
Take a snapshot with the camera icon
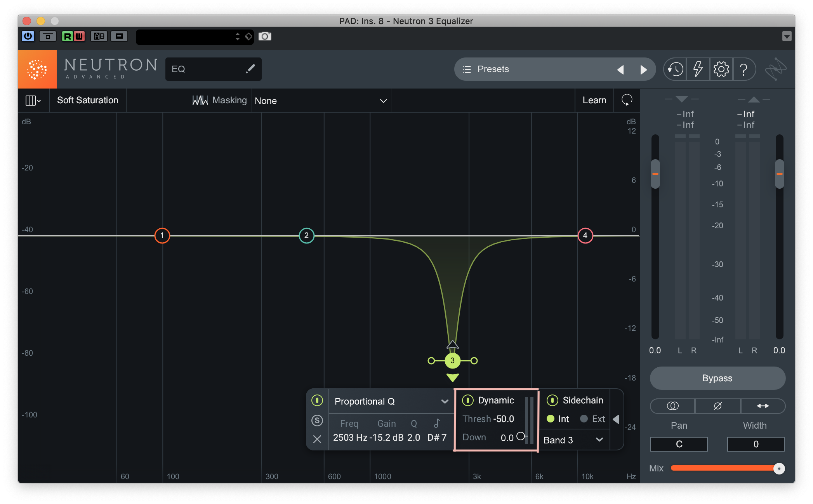tap(265, 36)
